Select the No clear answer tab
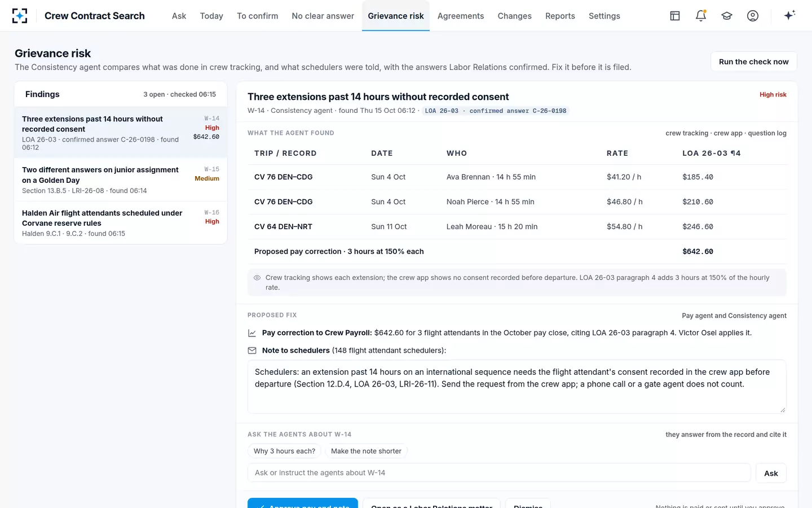The image size is (812, 508). pos(323,16)
